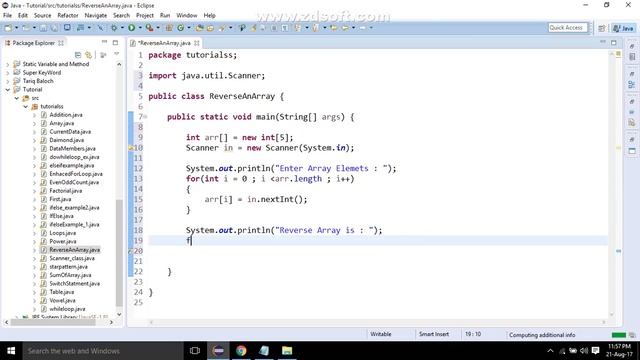Collapse the src folder node
The height and width of the screenshot is (360, 640).
tap(16, 98)
